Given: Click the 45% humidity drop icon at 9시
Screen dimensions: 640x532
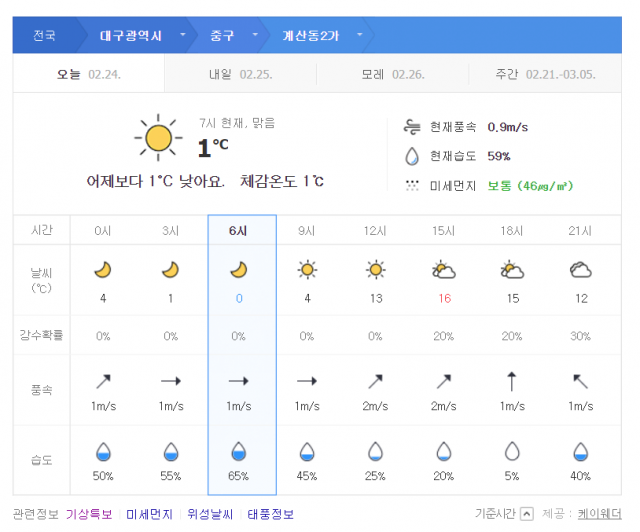Looking at the screenshot, I should [307, 452].
